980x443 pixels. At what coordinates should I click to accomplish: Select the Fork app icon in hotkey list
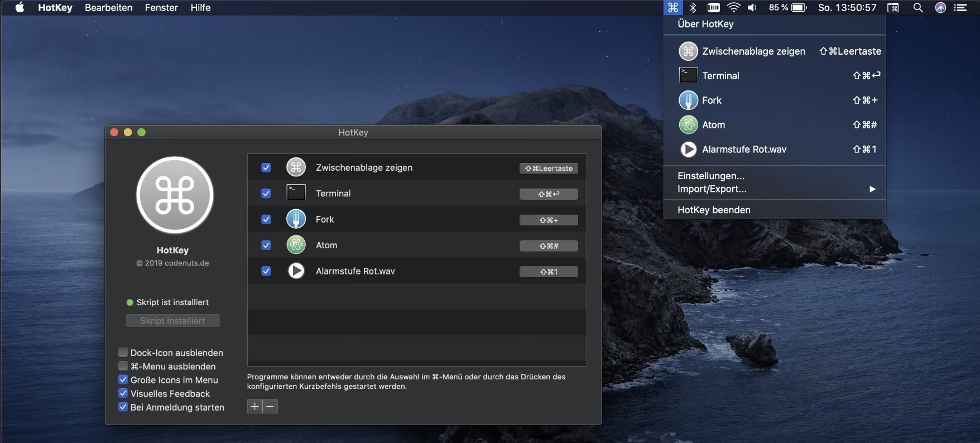click(x=296, y=219)
